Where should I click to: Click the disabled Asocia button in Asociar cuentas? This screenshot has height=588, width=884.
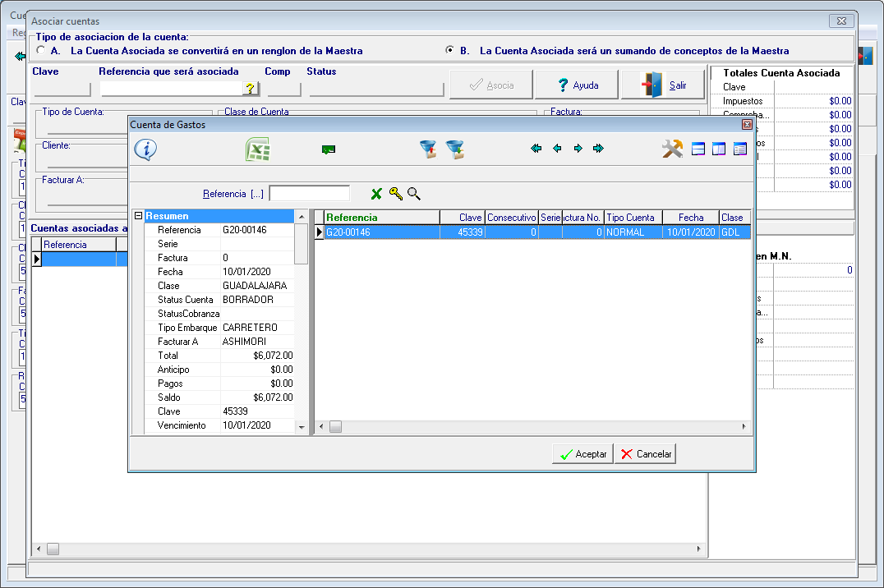click(491, 85)
